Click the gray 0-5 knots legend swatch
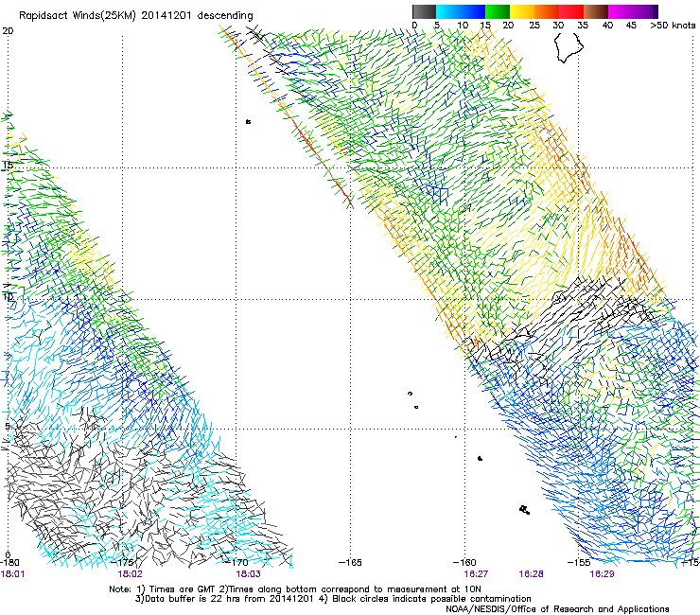This screenshot has height=615, width=700. pos(424,11)
